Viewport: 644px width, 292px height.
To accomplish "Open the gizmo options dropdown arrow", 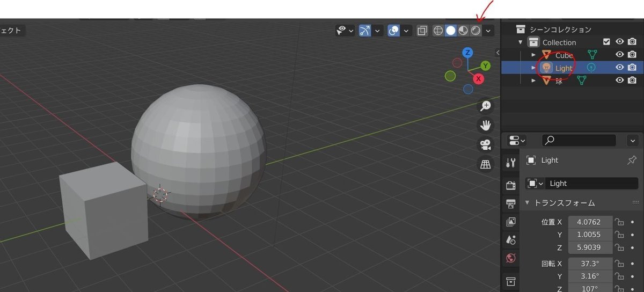I will (377, 31).
